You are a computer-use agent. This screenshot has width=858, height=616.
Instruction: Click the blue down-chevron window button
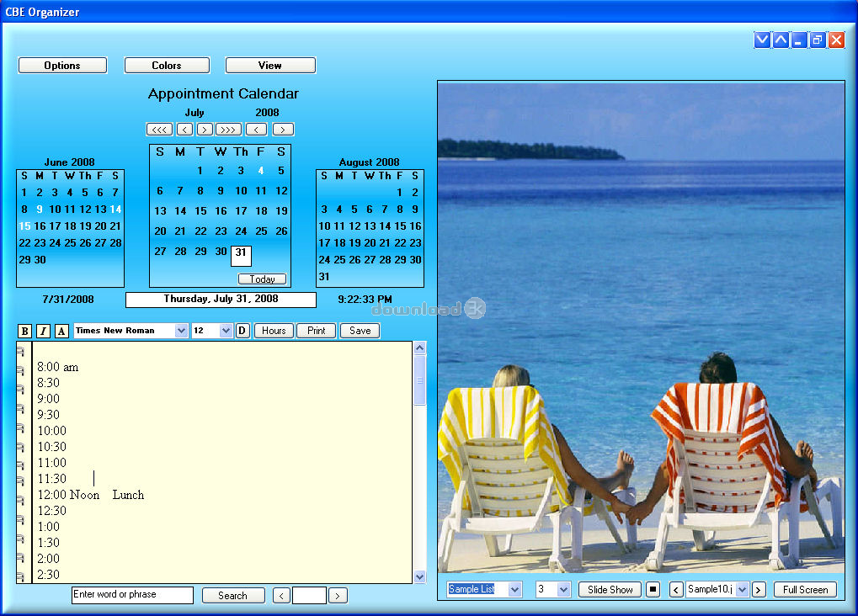[762, 40]
